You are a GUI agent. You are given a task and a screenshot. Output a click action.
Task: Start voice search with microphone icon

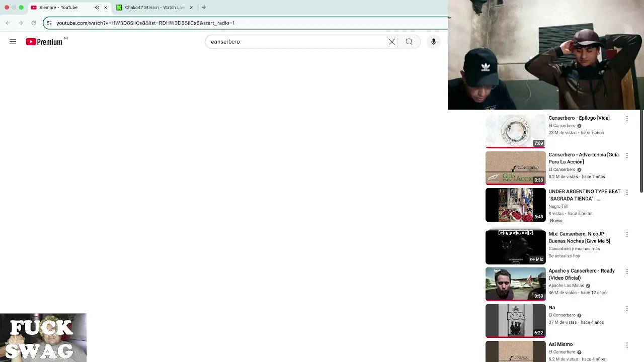(x=433, y=42)
